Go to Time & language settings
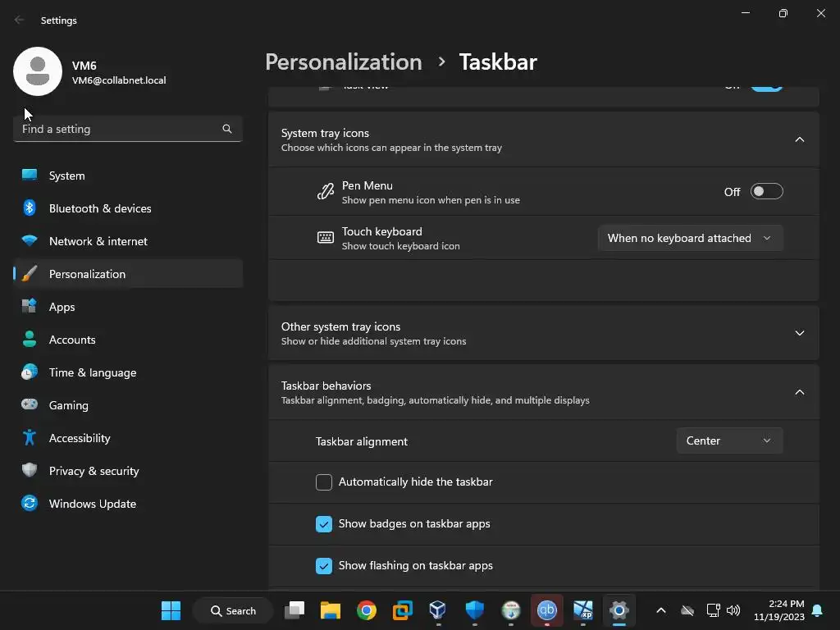This screenshot has width=840, height=630. coord(127,372)
